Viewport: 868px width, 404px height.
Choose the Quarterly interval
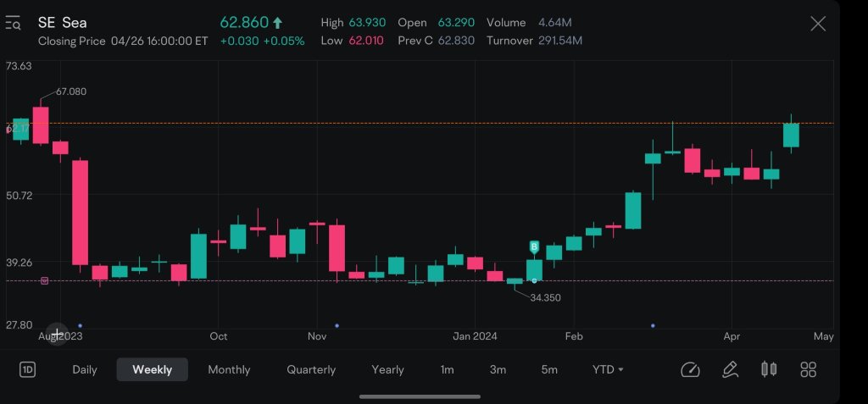(311, 370)
